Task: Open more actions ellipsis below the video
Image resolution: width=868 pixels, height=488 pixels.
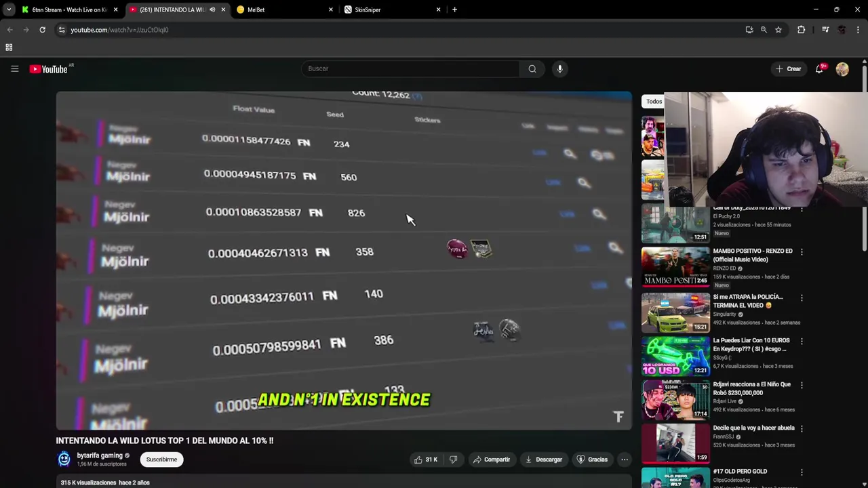Action: (x=625, y=460)
